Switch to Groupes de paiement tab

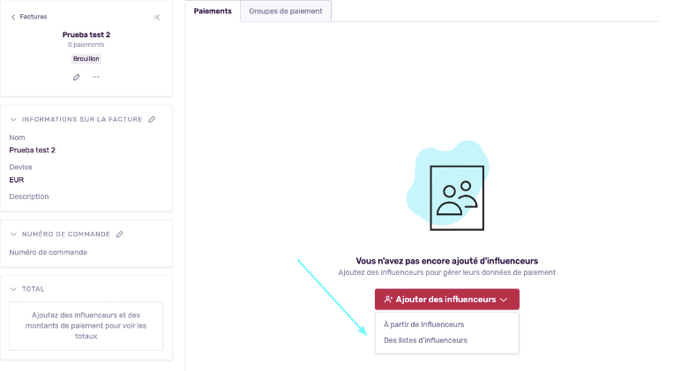point(286,11)
